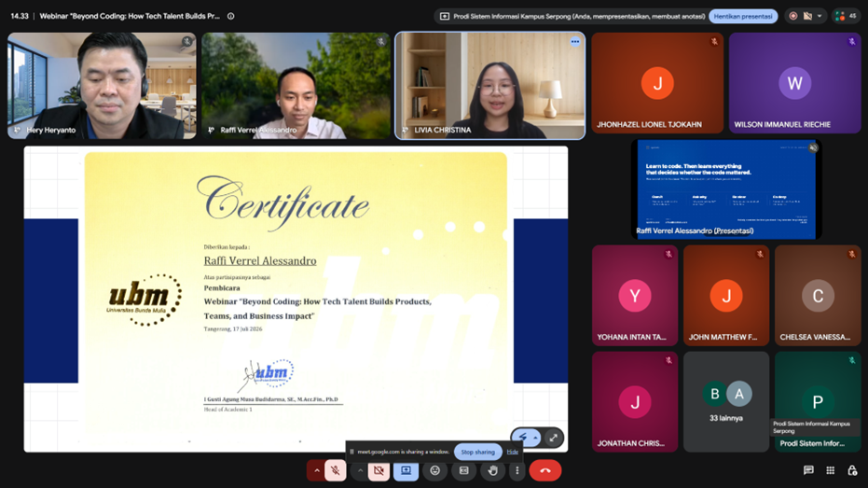Toggle closed captions button
Screen dimensions: 868x488
pyautogui.click(x=464, y=470)
